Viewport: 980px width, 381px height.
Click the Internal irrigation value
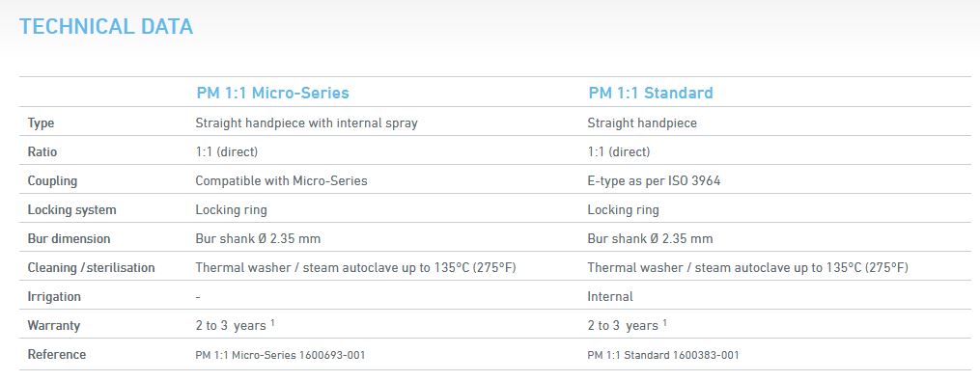click(x=610, y=297)
